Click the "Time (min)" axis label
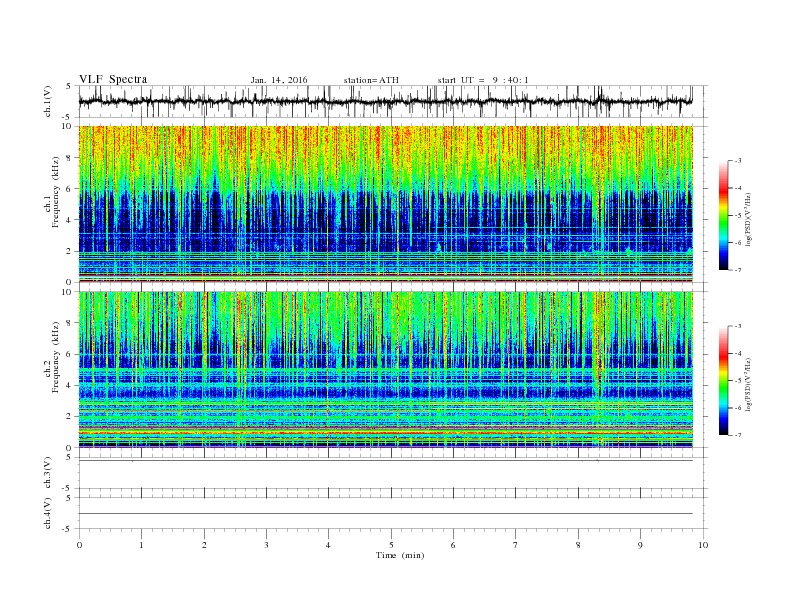Screen dimensions: 792x612 tap(400, 555)
